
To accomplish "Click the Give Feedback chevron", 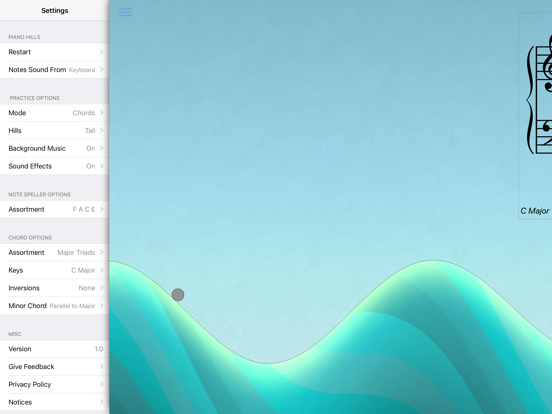I will (101, 366).
